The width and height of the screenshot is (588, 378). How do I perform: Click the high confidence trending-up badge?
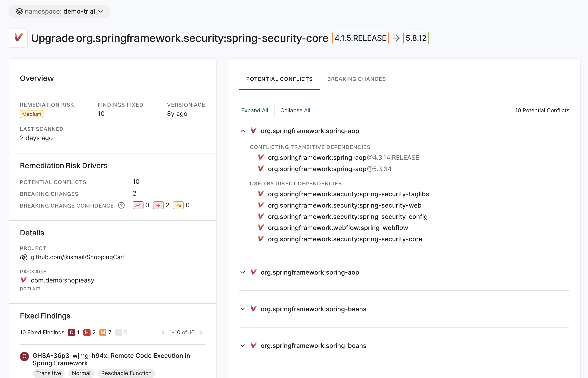[x=138, y=205]
